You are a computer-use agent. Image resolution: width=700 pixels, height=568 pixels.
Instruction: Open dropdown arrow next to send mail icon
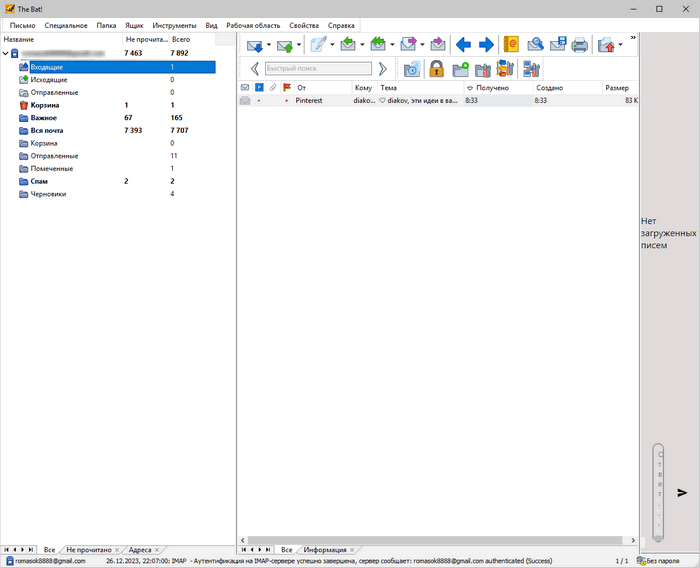[x=299, y=45]
